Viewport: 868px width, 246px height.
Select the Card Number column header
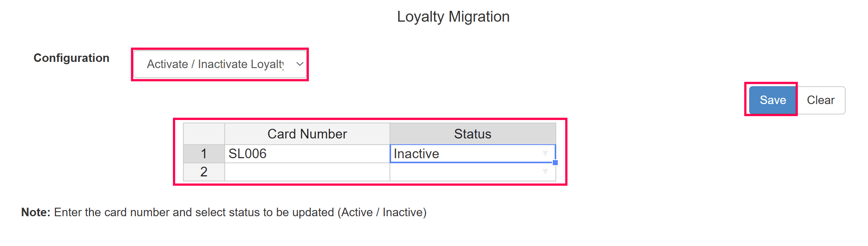(307, 134)
